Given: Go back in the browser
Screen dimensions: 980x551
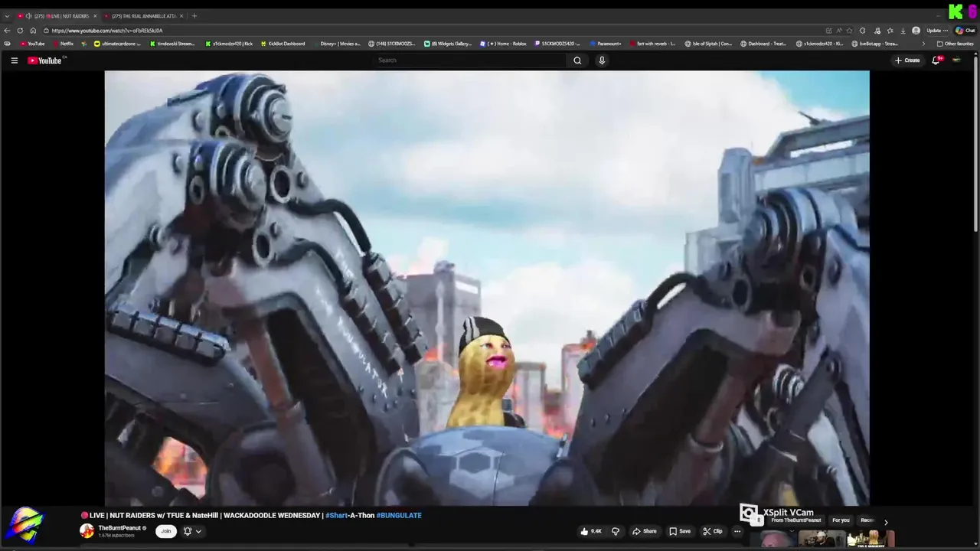Looking at the screenshot, I should (8, 31).
